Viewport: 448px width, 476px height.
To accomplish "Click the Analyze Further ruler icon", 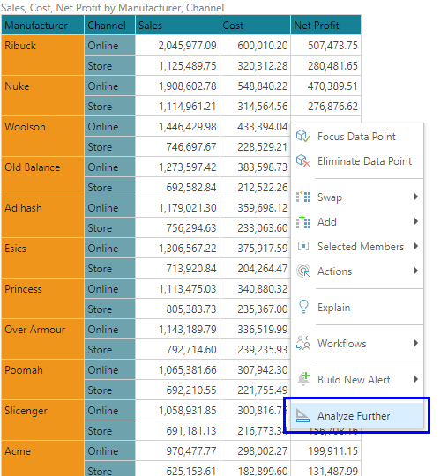I will tap(302, 415).
